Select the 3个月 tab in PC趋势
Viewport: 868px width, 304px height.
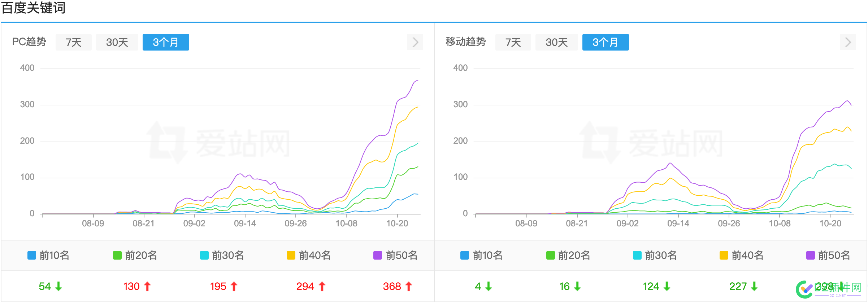(166, 42)
